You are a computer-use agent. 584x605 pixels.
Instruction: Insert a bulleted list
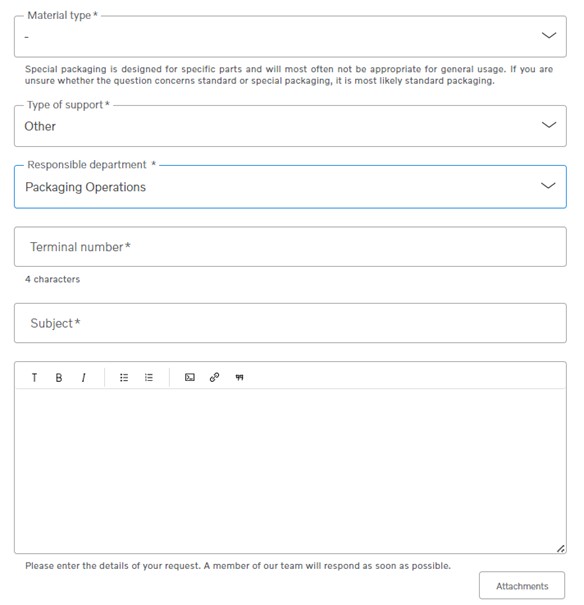coord(124,377)
